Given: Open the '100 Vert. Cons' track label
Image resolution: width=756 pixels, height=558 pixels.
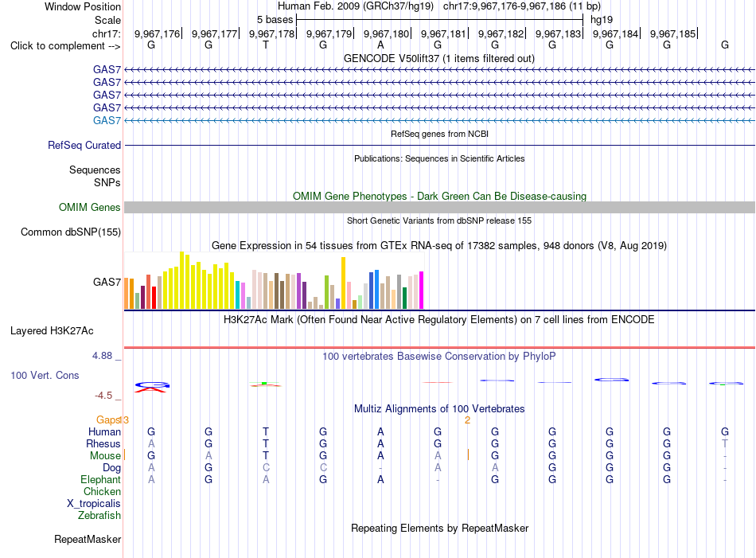Looking at the screenshot, I should [45, 375].
